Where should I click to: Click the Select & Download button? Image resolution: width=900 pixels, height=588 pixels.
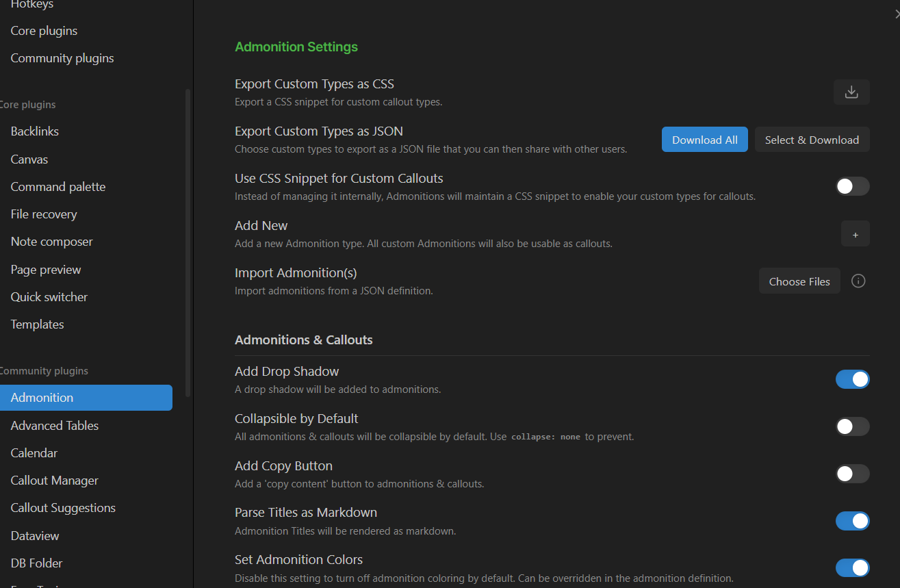812,140
